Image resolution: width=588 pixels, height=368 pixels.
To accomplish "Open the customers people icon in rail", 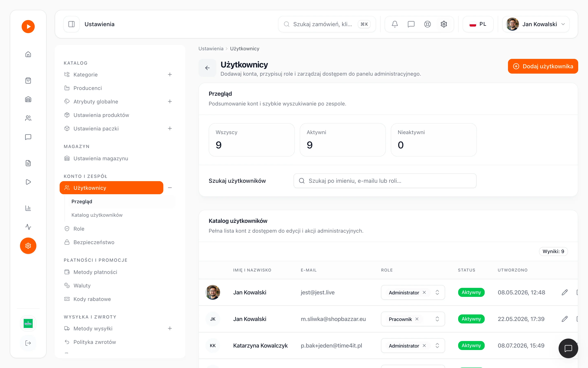I will click(x=28, y=118).
